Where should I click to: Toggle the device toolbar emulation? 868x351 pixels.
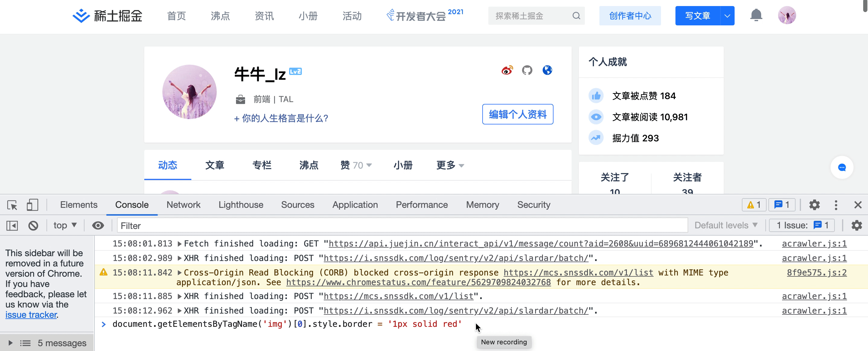tap(32, 205)
